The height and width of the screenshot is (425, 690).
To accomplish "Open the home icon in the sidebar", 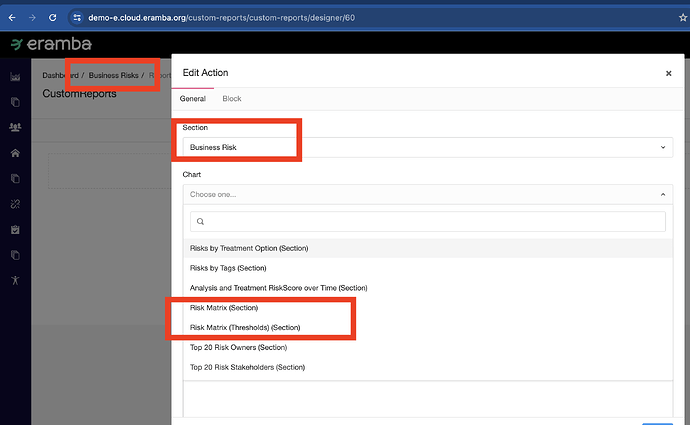I will (x=15, y=153).
